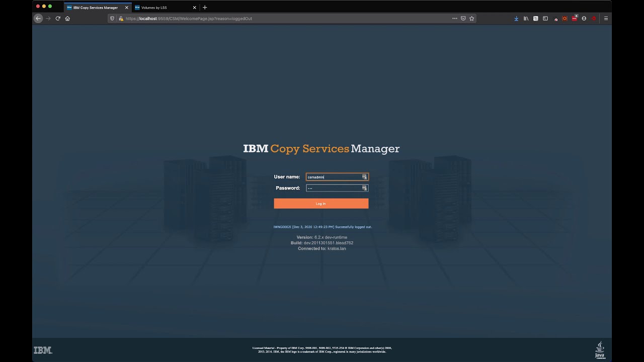644x362 pixels.
Task: Click the Licensed Material footer notice
Action: tap(322, 349)
